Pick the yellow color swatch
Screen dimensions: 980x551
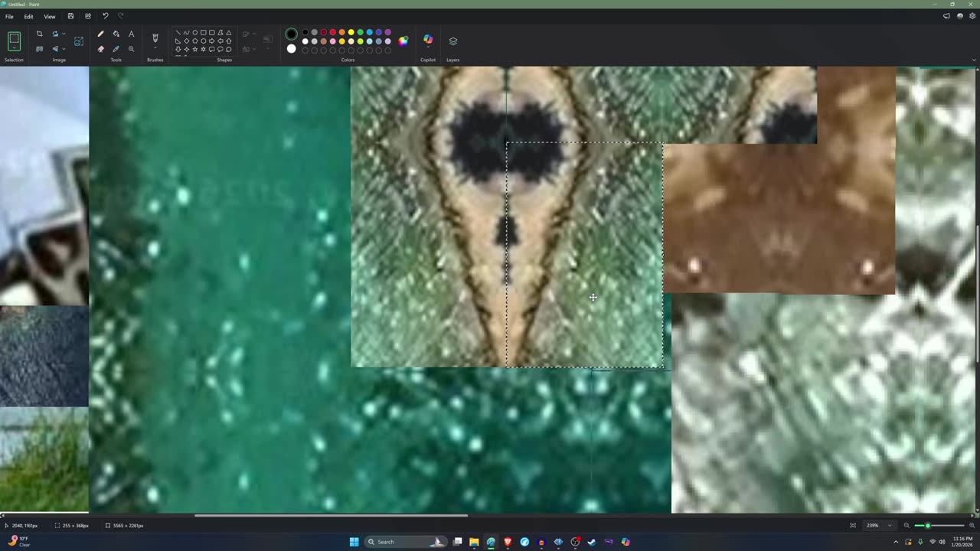[351, 33]
